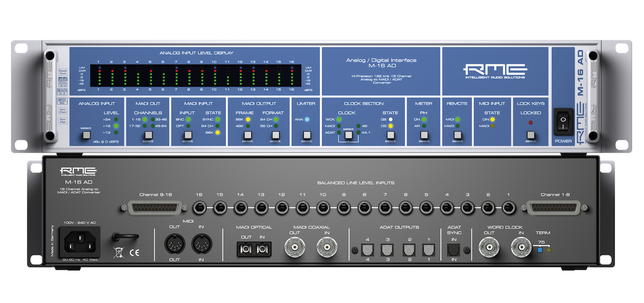Push the Limiter select button
Screen dimensions: 644x303
click(306, 135)
